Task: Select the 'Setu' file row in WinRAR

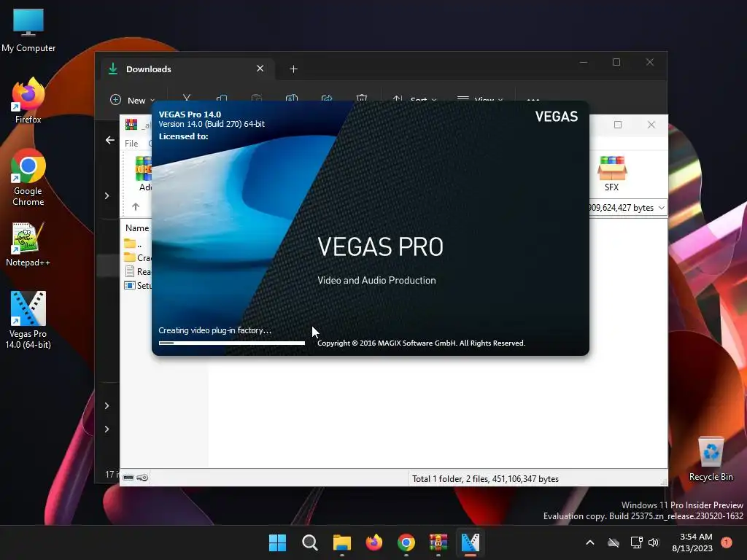Action: point(137,285)
